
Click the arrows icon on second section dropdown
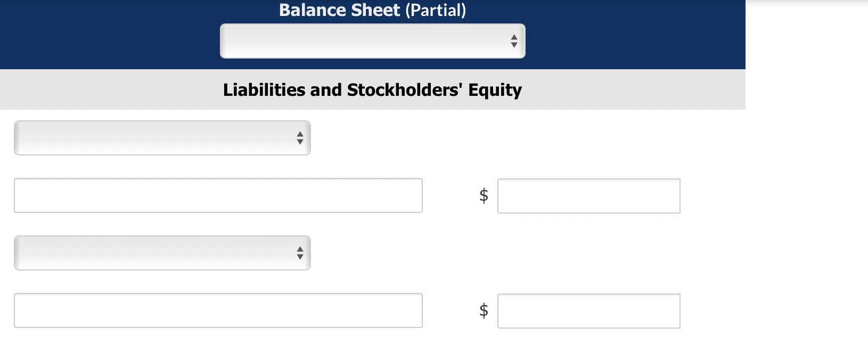300,253
